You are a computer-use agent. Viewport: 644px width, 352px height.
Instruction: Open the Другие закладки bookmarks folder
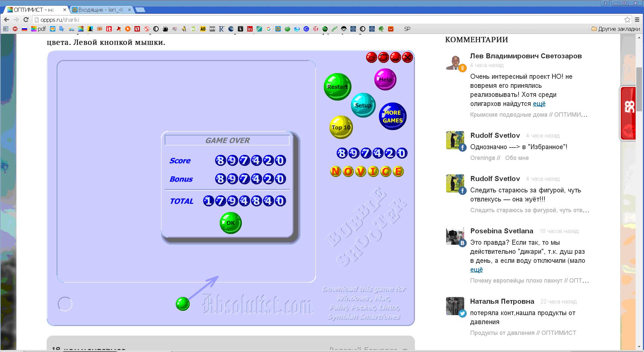[615, 29]
